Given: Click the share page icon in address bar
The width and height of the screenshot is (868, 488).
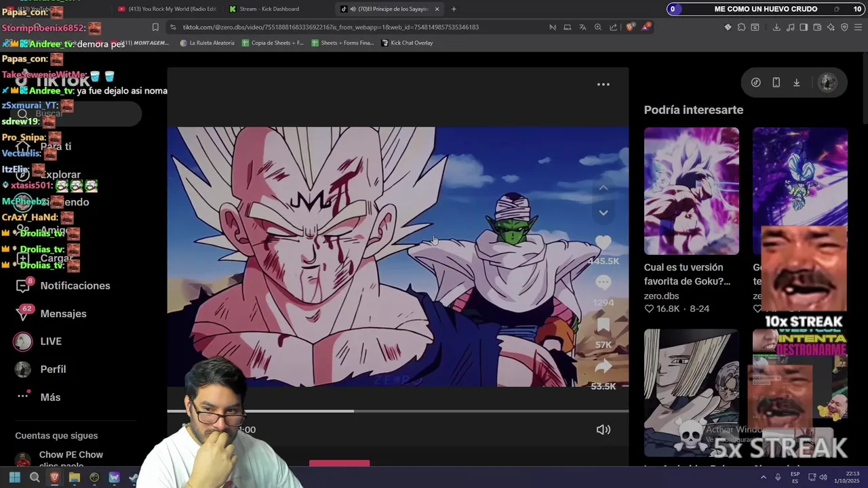Looking at the screenshot, I should pyautogui.click(x=613, y=27).
